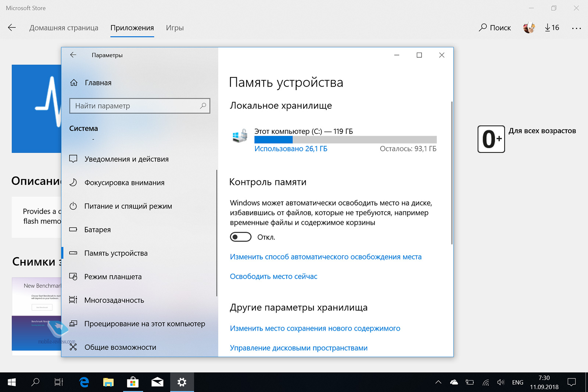588x392 pixels.
Task: Expand hidden system tray icons
Action: 438,382
